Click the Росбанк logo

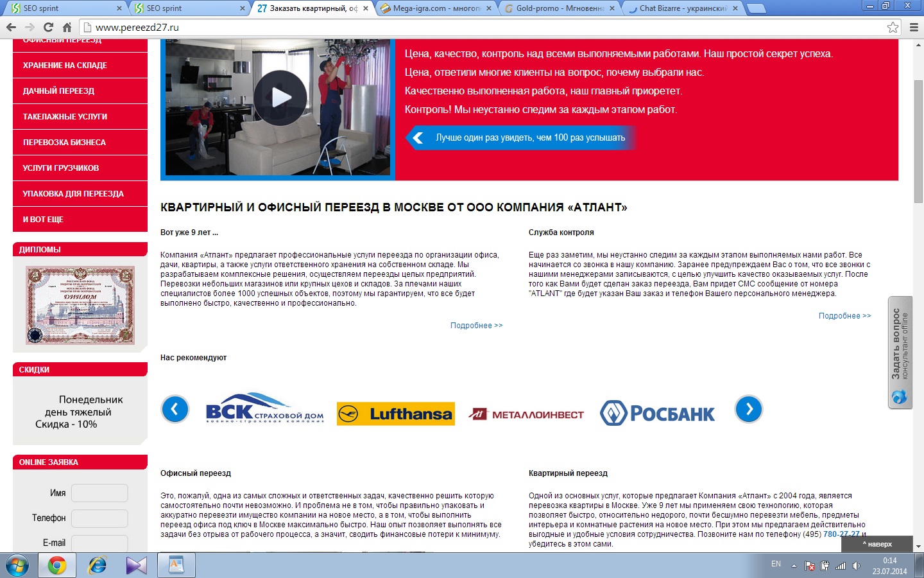(x=657, y=413)
